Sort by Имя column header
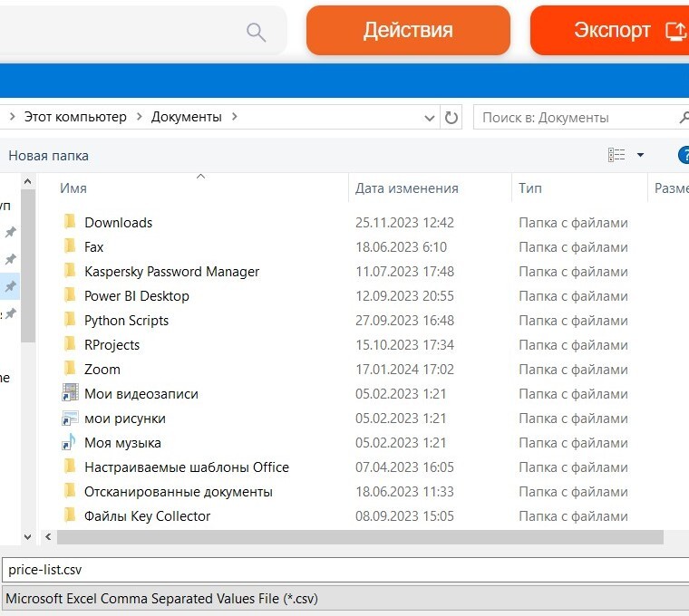This screenshot has width=689, height=616. [x=73, y=188]
